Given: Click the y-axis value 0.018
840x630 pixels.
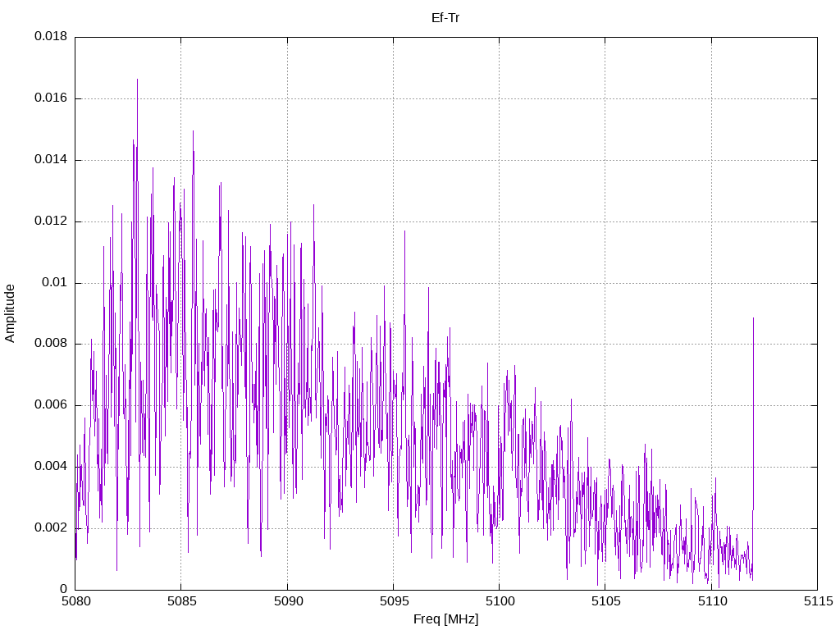Looking at the screenshot, I should coord(51,36).
